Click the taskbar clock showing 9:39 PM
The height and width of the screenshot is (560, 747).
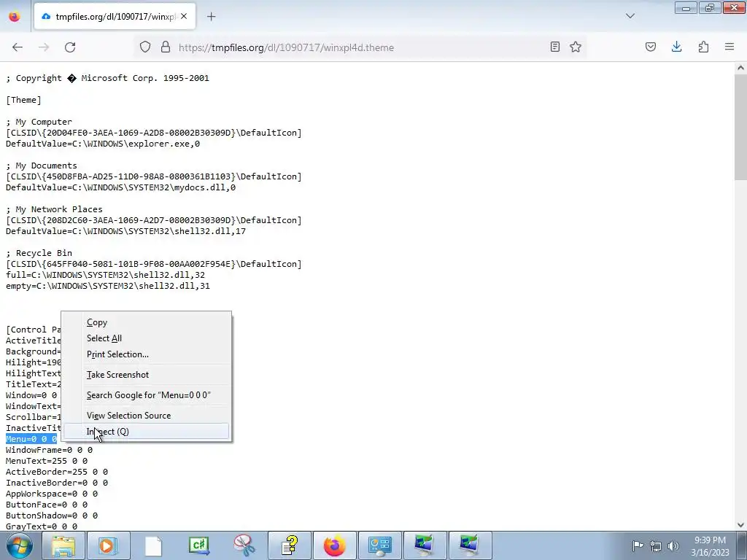coord(710,546)
